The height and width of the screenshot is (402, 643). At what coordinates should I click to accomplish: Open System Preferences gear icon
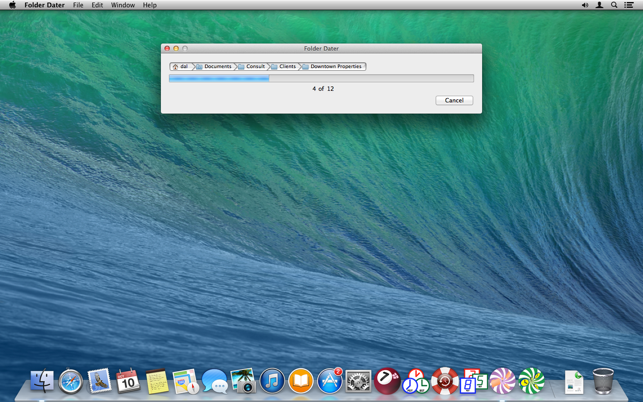point(358,381)
